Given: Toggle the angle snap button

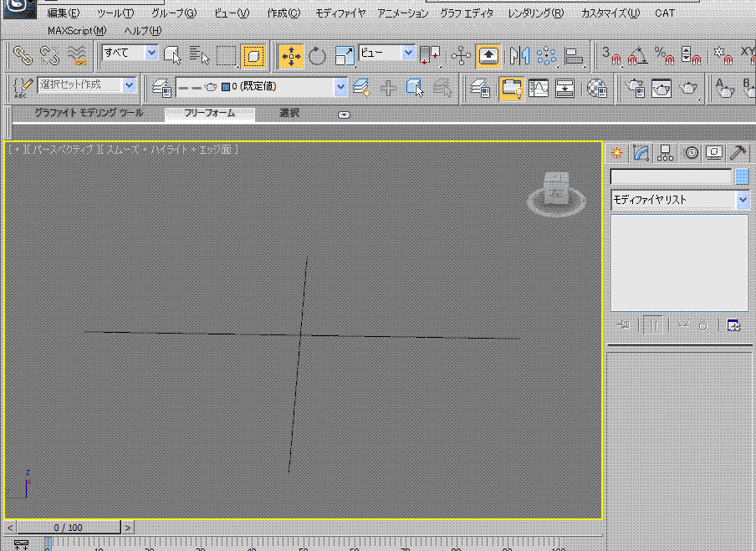Looking at the screenshot, I should [x=637, y=56].
